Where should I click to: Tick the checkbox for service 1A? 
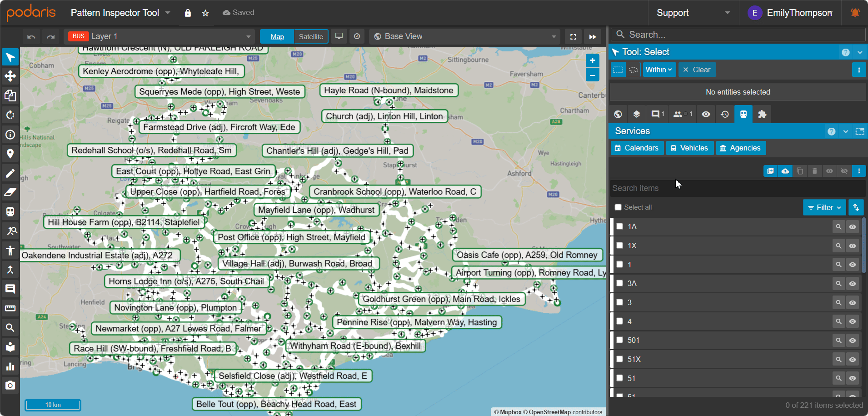[x=619, y=226]
